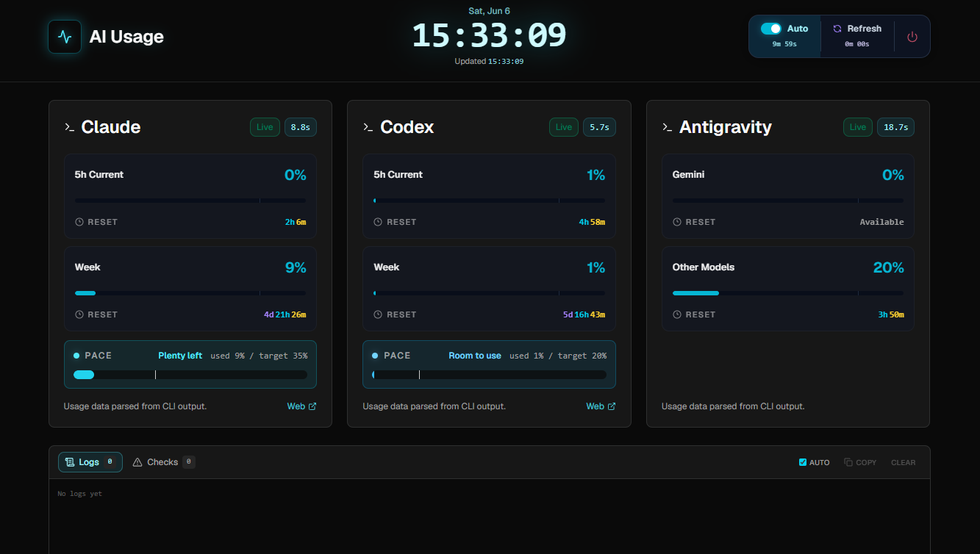Click the Live badge on Codex card
This screenshot has height=554, width=980.
(x=564, y=127)
